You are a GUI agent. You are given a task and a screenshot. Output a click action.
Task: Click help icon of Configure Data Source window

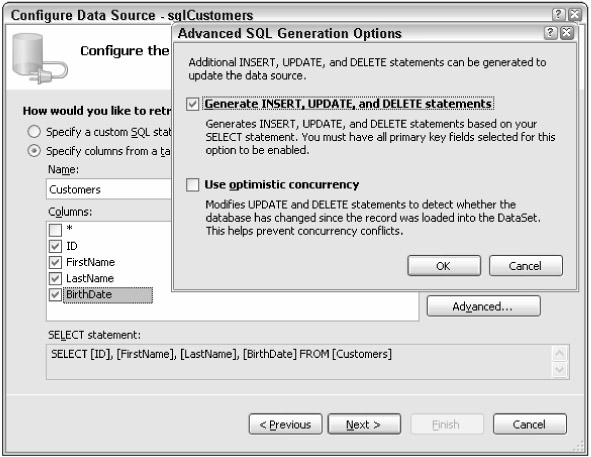point(558,15)
